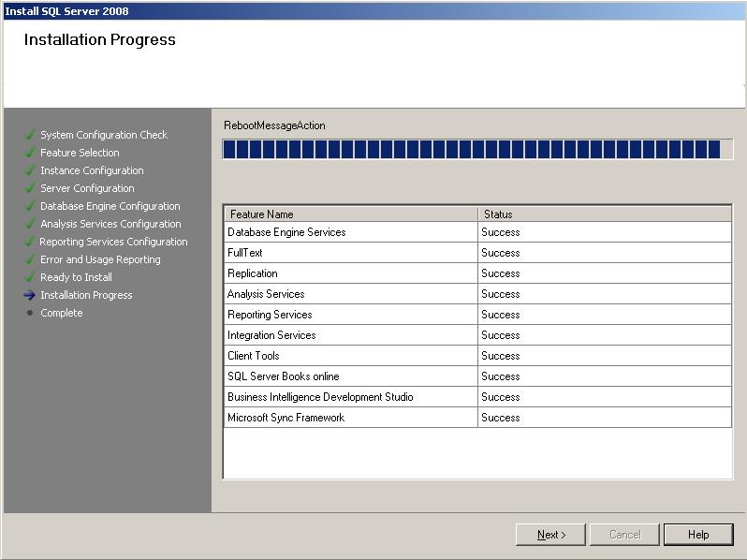Select the Server Configuration step
This screenshot has width=747, height=560.
87,188
